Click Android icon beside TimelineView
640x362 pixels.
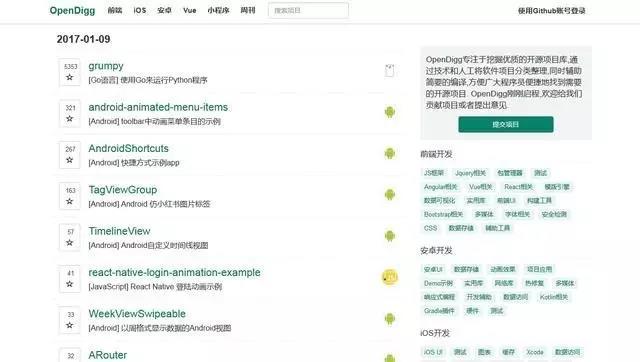[390, 235]
